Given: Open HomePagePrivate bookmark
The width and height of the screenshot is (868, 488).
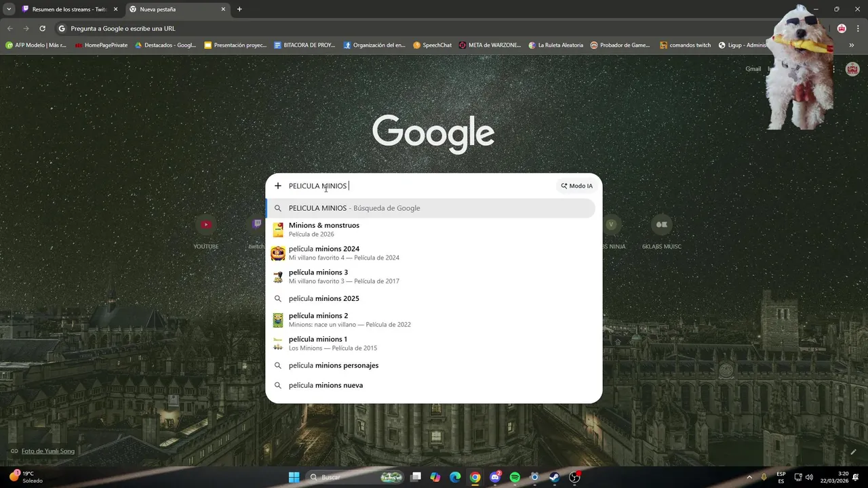Looking at the screenshot, I should click(x=101, y=45).
